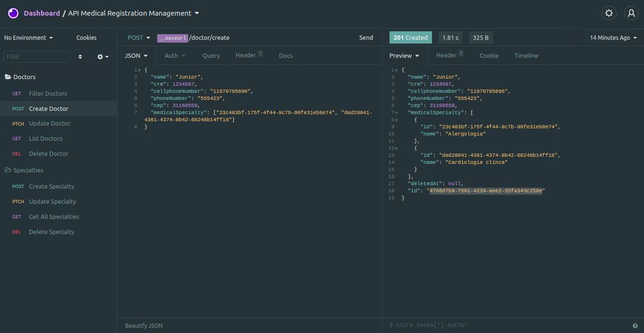Click the sort requests icon
Viewport: 644px width, 333px height.
pos(80,57)
